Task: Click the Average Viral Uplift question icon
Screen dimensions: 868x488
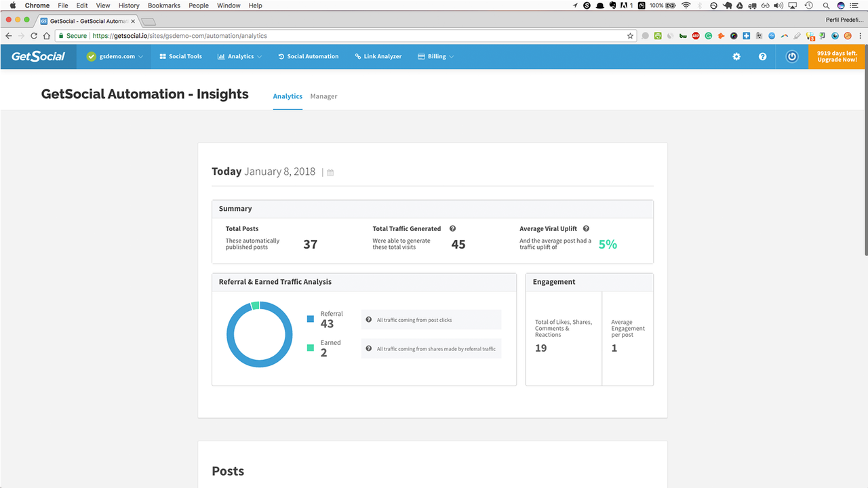Action: 586,228
